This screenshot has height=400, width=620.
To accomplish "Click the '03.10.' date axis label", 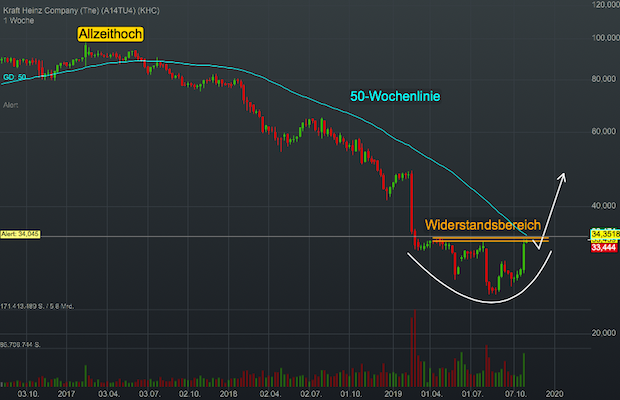I will 28,394.
